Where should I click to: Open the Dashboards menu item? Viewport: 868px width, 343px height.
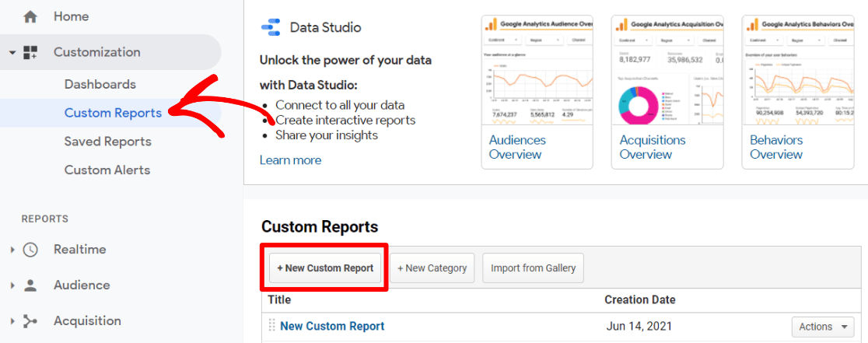point(100,85)
